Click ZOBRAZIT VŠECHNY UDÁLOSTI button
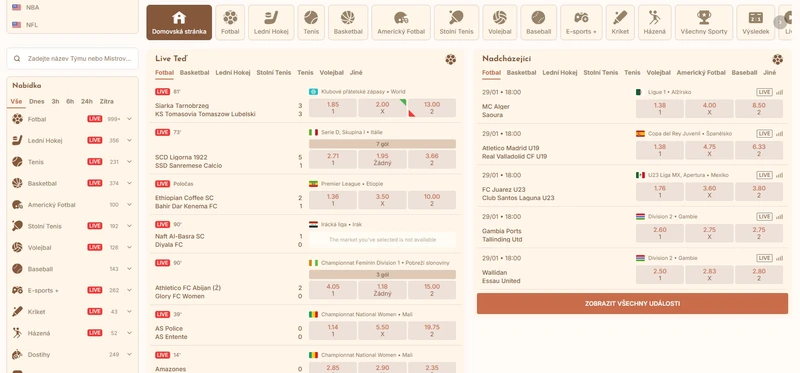Image resolution: width=800 pixels, height=373 pixels. tap(632, 303)
